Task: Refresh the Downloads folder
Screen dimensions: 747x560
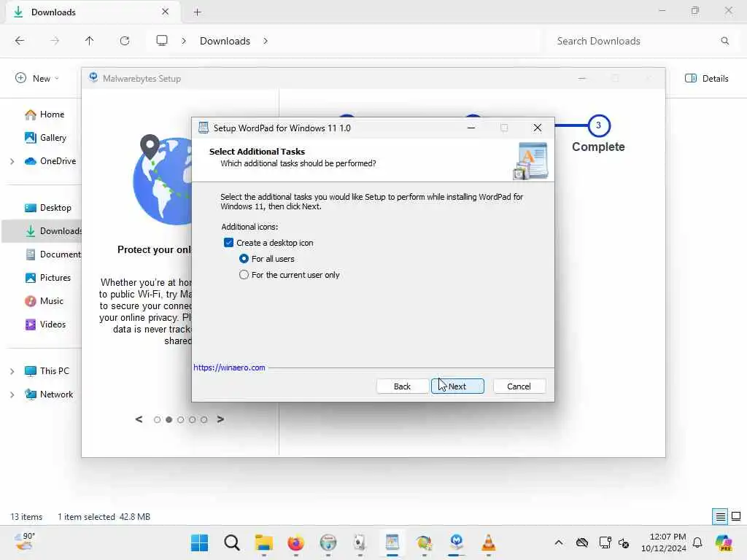Action: point(125,41)
